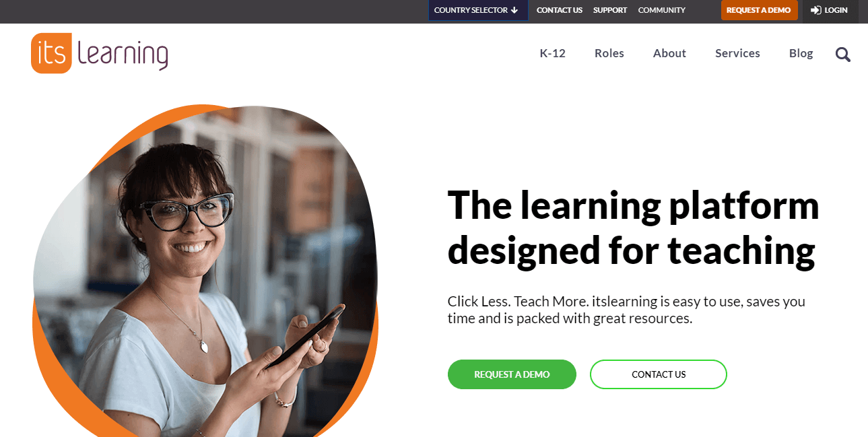
Task: Click the login arrow icon
Action: coord(815,10)
